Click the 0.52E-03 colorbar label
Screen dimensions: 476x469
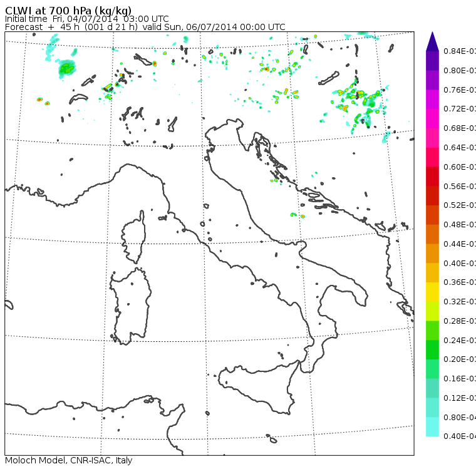point(460,205)
